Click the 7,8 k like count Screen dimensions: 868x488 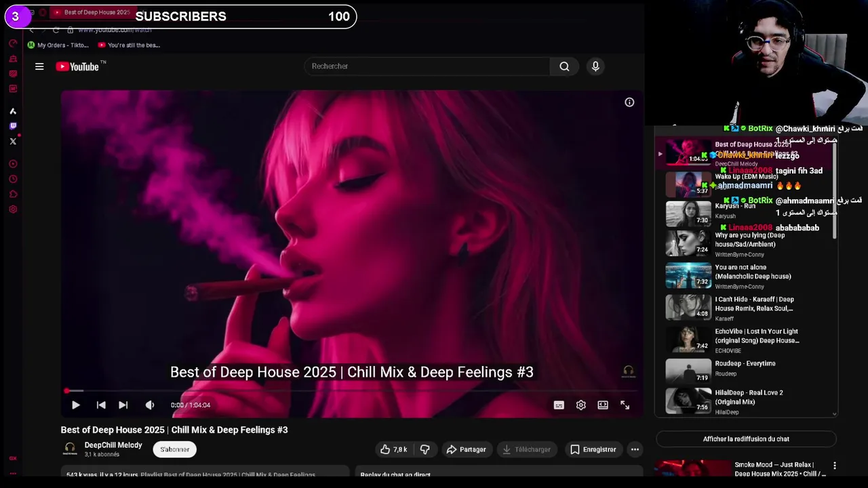coord(401,449)
